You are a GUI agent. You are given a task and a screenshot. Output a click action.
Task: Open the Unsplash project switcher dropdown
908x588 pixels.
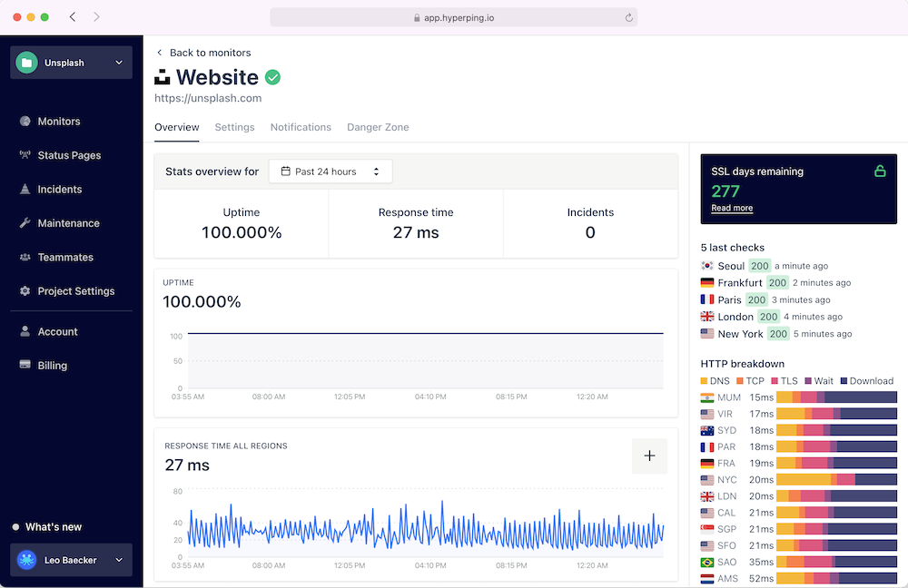tap(71, 63)
